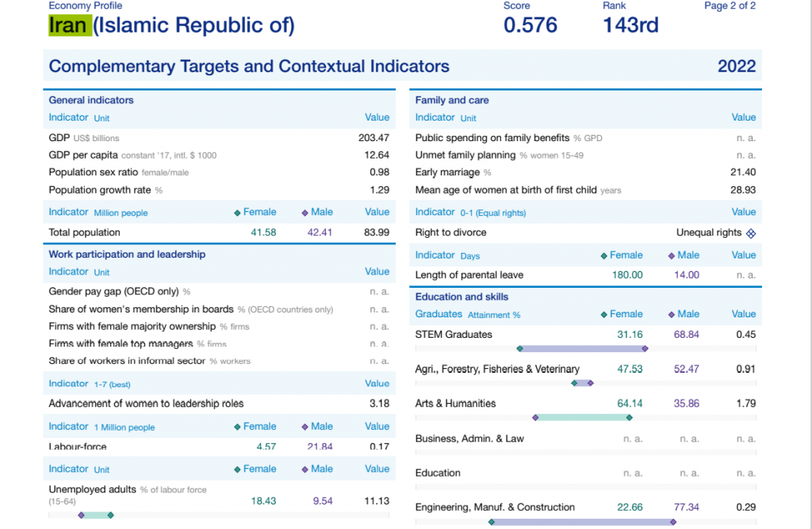
Task: Click purple male endpoint on STEM Graduates bar
Action: click(645, 348)
